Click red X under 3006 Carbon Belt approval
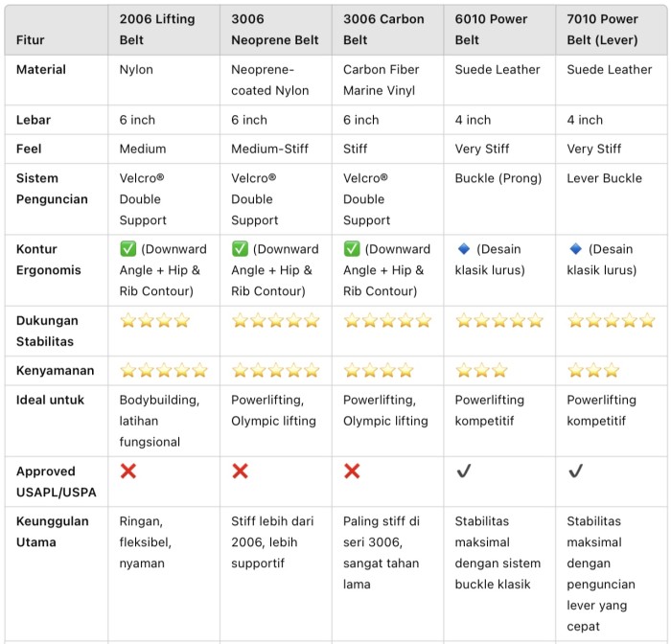The height and width of the screenshot is (644, 671). point(352,471)
